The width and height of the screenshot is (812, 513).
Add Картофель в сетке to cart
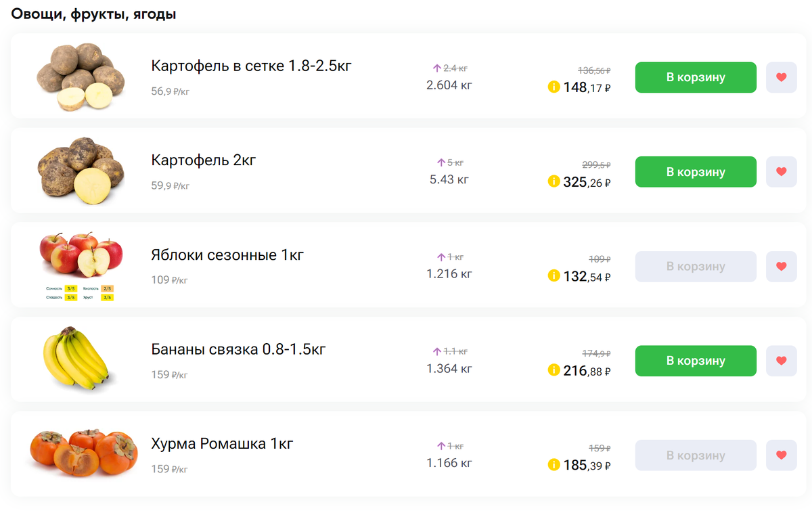coord(695,77)
